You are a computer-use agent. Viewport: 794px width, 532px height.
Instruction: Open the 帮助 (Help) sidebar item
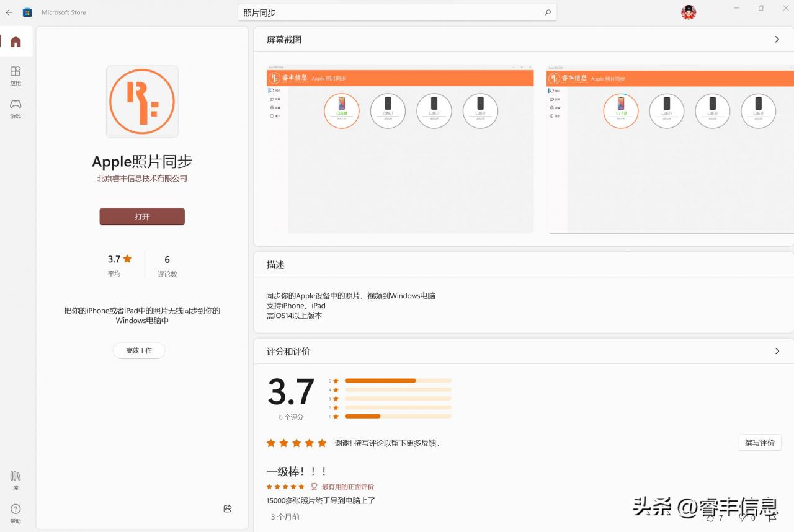[16, 513]
